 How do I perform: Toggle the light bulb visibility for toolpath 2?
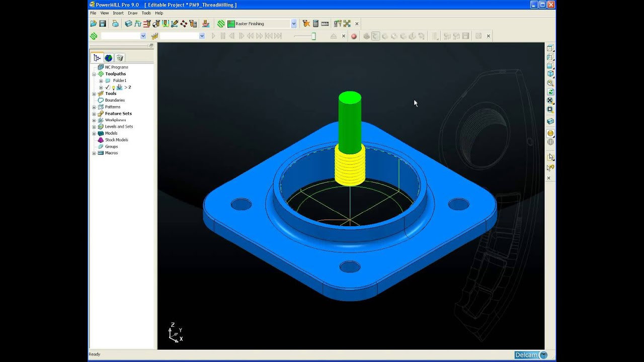113,87
